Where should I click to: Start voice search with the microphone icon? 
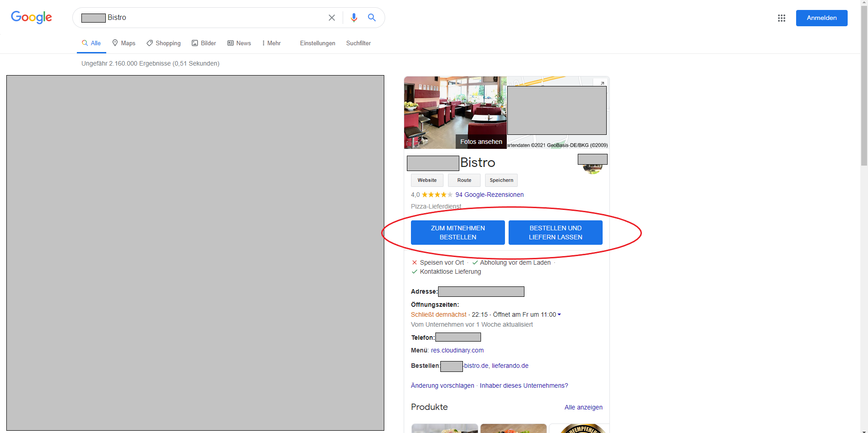pos(354,18)
